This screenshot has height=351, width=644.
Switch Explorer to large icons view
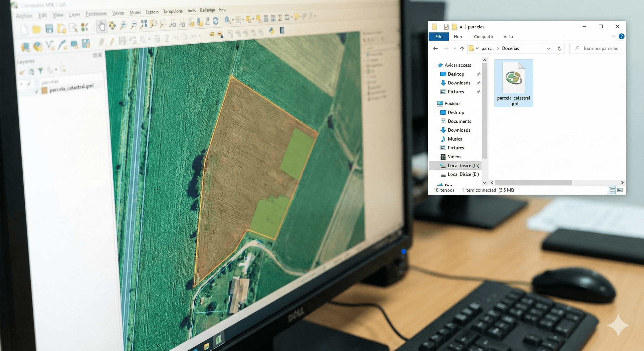(620, 190)
